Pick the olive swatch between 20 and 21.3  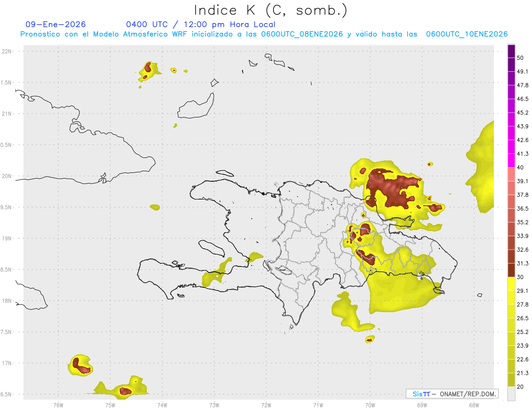pos(511,380)
